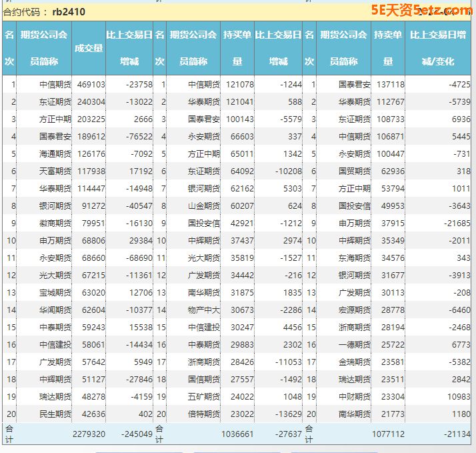Select 中信期货 in rank 1 volume column
Viewport: 476px width, 453px height.
coord(55,85)
